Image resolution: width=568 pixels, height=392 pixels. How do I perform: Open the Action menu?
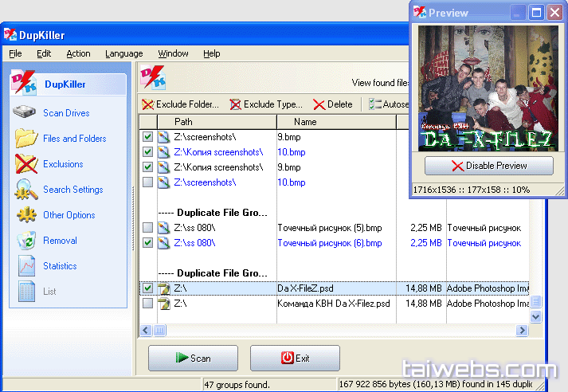click(78, 53)
